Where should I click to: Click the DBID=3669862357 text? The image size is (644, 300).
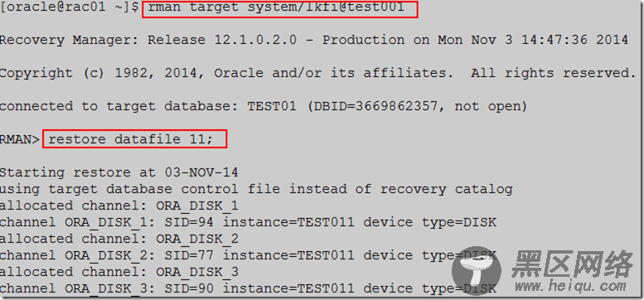(376, 106)
